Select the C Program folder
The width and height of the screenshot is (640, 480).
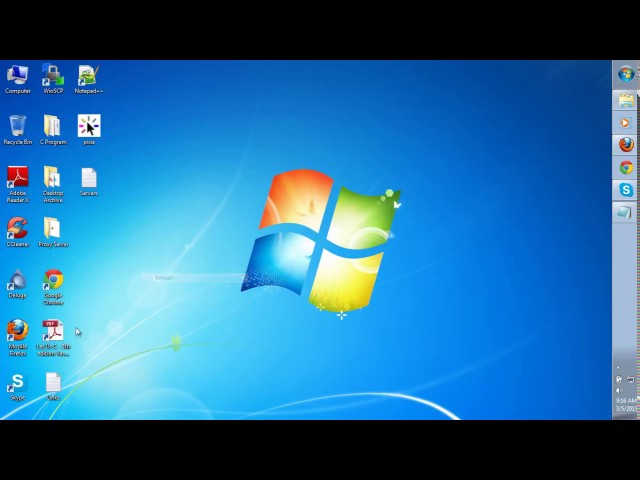(53, 130)
